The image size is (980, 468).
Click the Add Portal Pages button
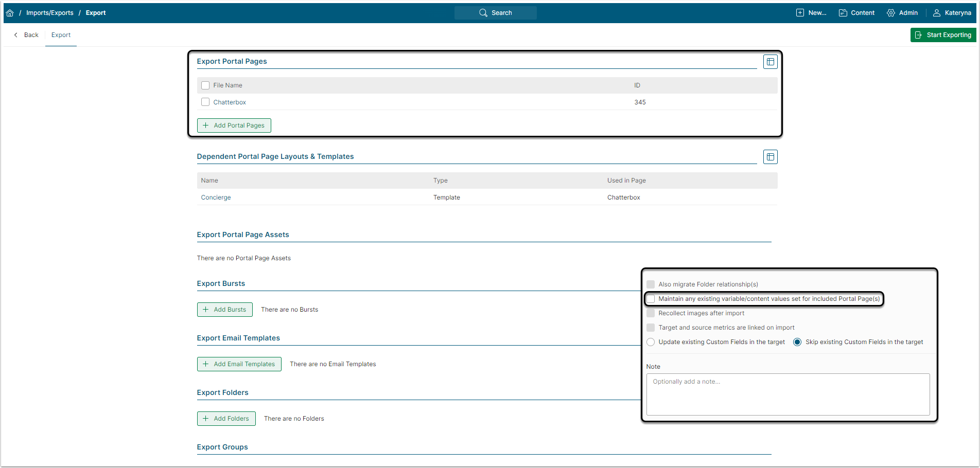234,125
